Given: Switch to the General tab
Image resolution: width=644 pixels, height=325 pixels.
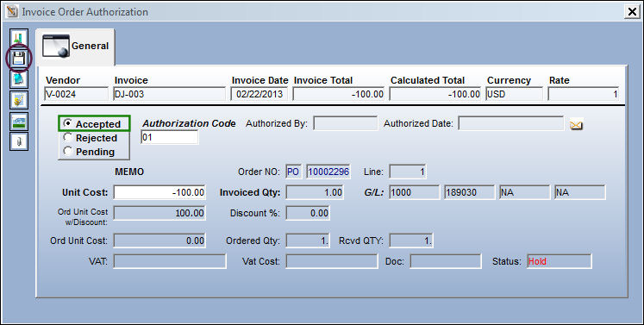Looking at the screenshot, I should click(76, 47).
